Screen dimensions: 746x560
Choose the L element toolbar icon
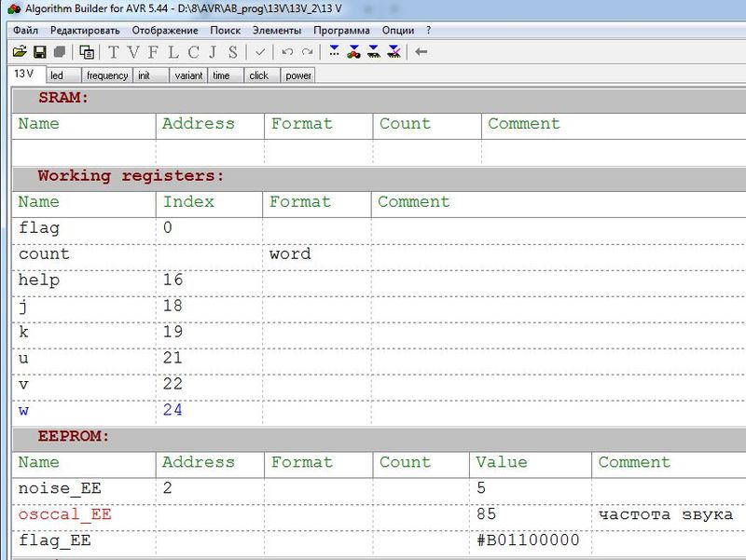173,52
